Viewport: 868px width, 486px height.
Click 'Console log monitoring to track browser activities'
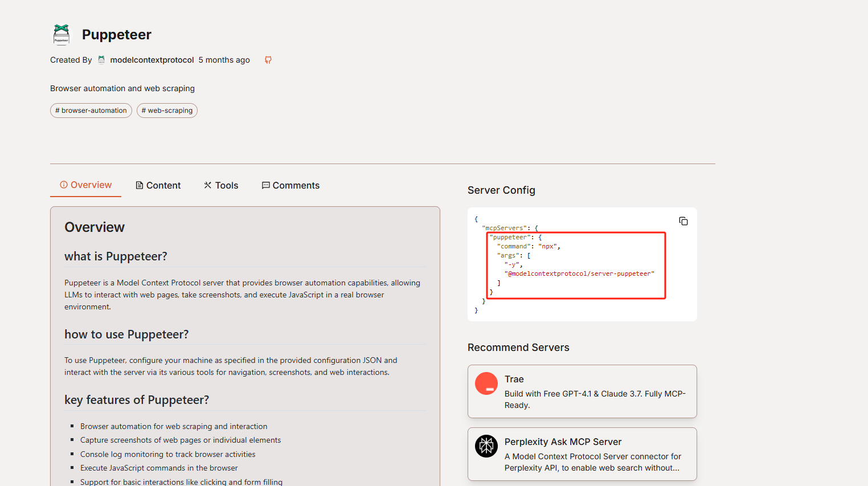(167, 454)
